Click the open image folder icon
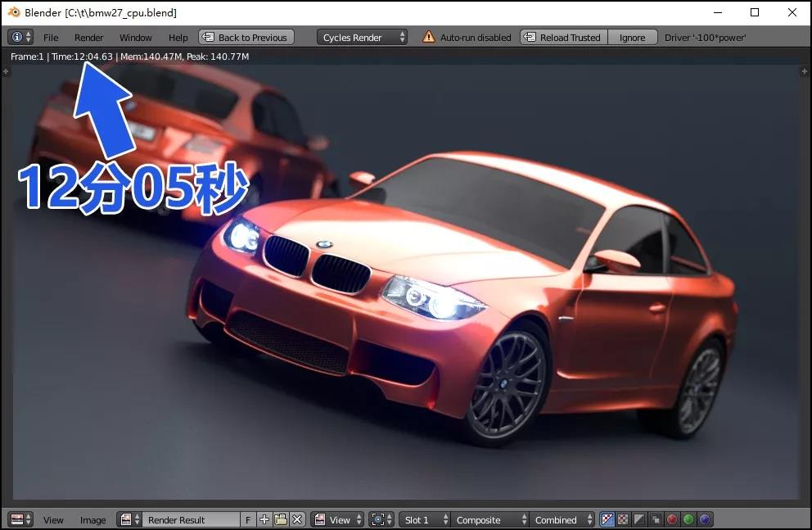The width and height of the screenshot is (812, 530). 281,519
